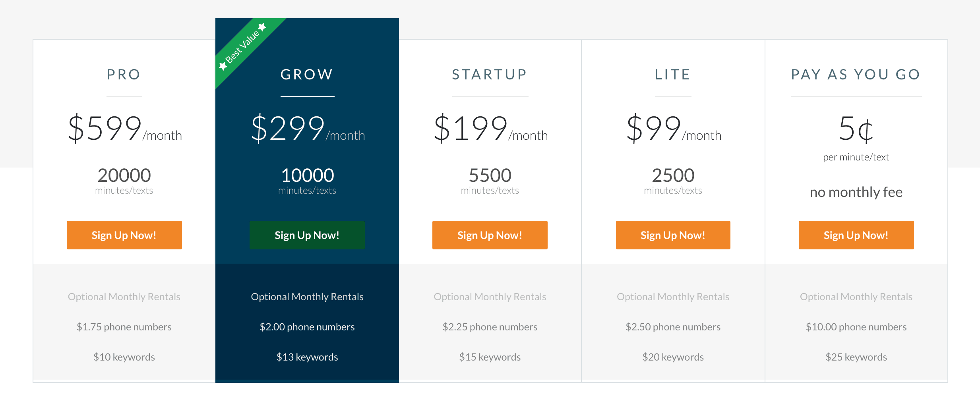Sign up for the Pay As You Go plan

tap(856, 235)
